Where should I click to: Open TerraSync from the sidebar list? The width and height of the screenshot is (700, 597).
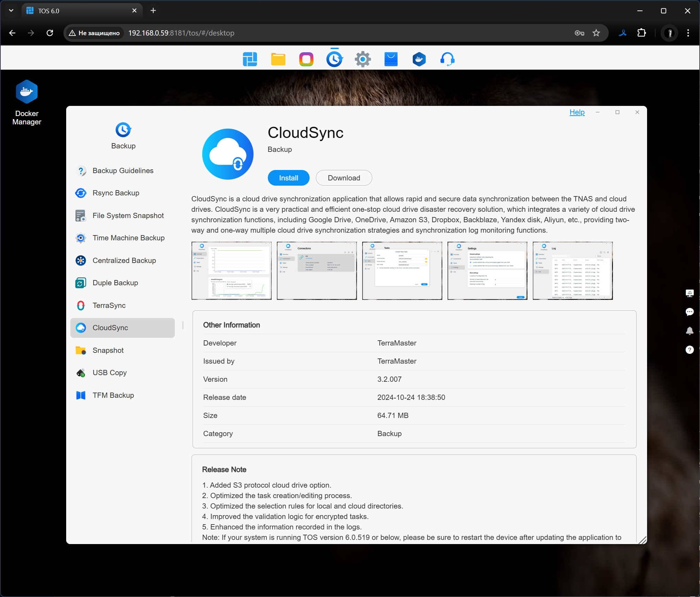pyautogui.click(x=109, y=305)
